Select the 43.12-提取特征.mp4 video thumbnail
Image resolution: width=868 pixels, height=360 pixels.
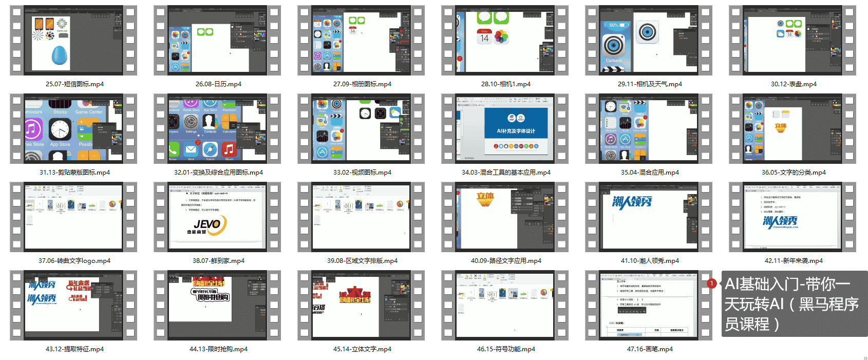click(73, 306)
